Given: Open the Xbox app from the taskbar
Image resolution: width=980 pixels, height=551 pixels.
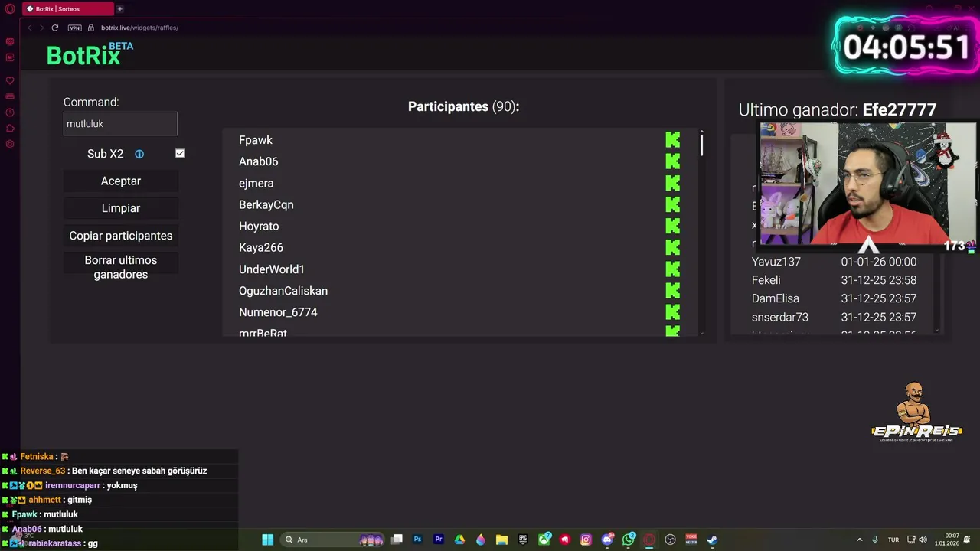Looking at the screenshot, I should pyautogui.click(x=544, y=540).
